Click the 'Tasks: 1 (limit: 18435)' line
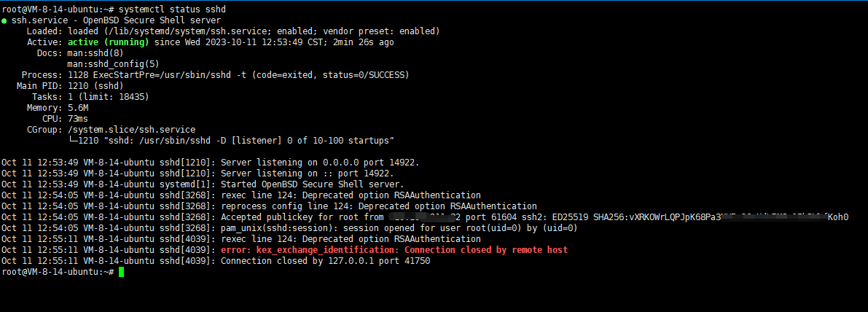 point(90,97)
